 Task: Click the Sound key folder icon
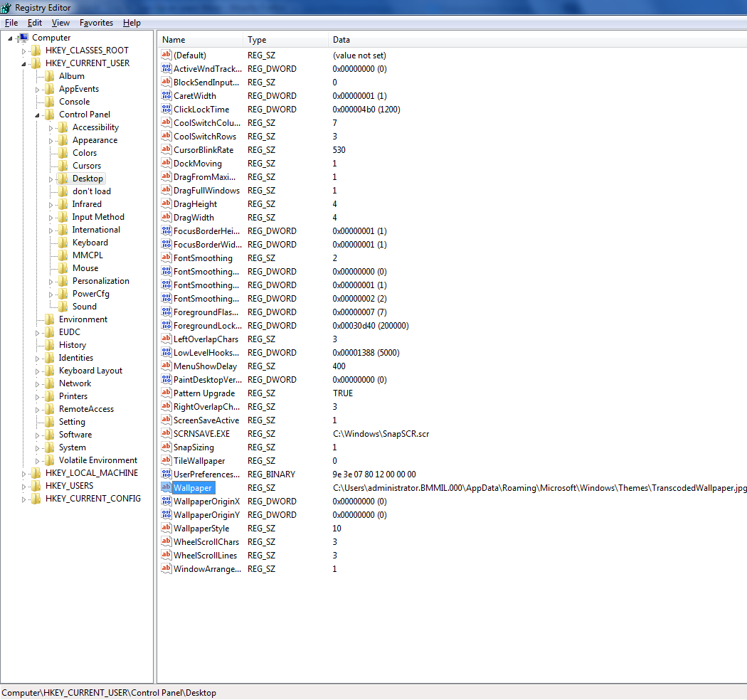63,307
